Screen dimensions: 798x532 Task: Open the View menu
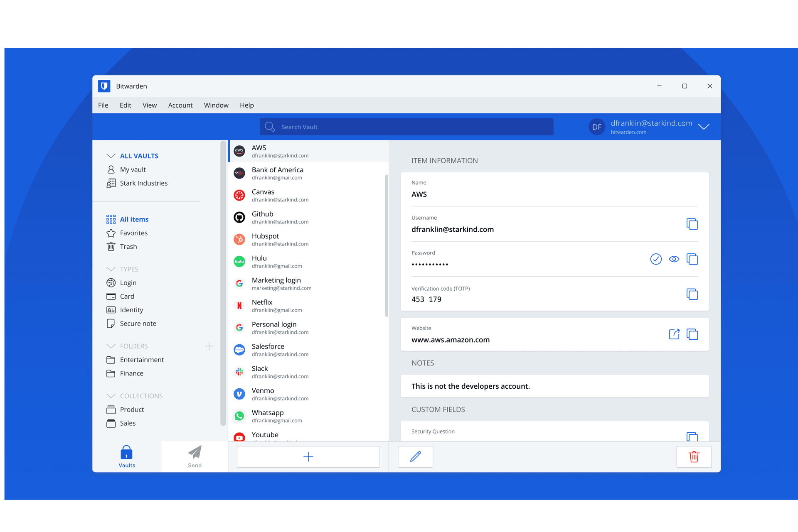[149, 105]
